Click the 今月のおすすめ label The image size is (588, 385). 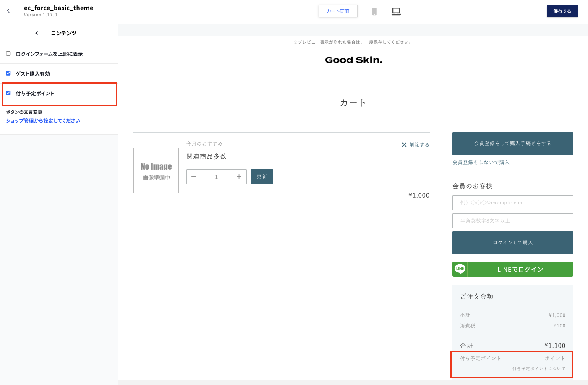tap(204, 144)
